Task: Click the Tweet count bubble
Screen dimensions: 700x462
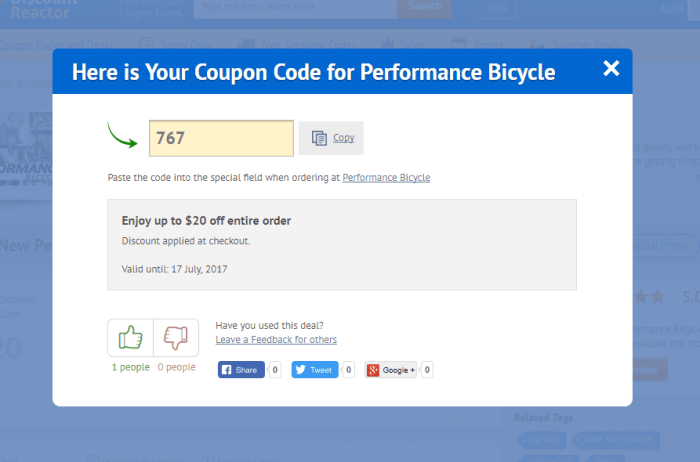Action: click(349, 370)
